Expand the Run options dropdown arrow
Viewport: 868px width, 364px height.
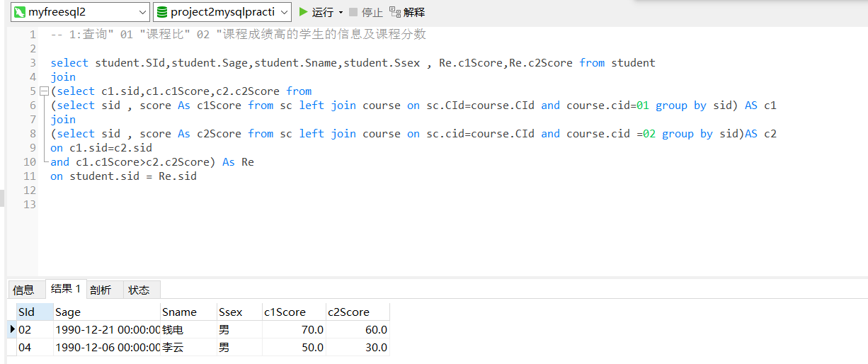(341, 13)
